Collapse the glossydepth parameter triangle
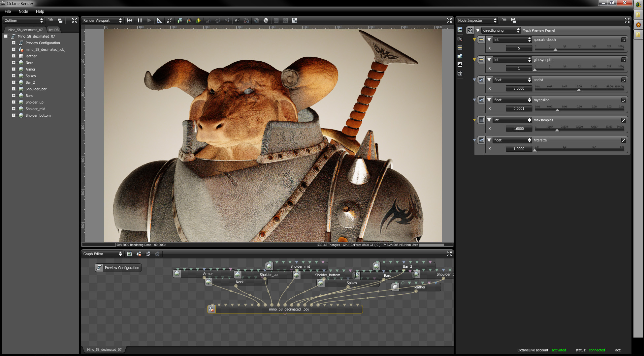Screen dimensions: 644x356 tap(489, 60)
